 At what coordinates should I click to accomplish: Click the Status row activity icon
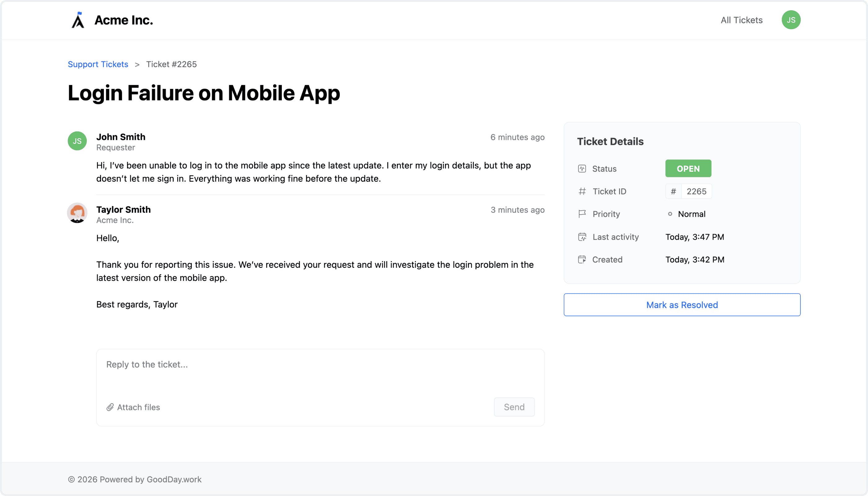[x=582, y=169]
